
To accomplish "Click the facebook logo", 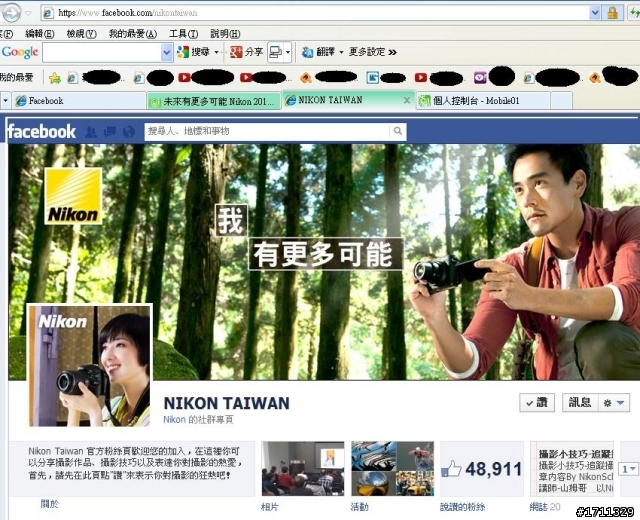I will 42,131.
